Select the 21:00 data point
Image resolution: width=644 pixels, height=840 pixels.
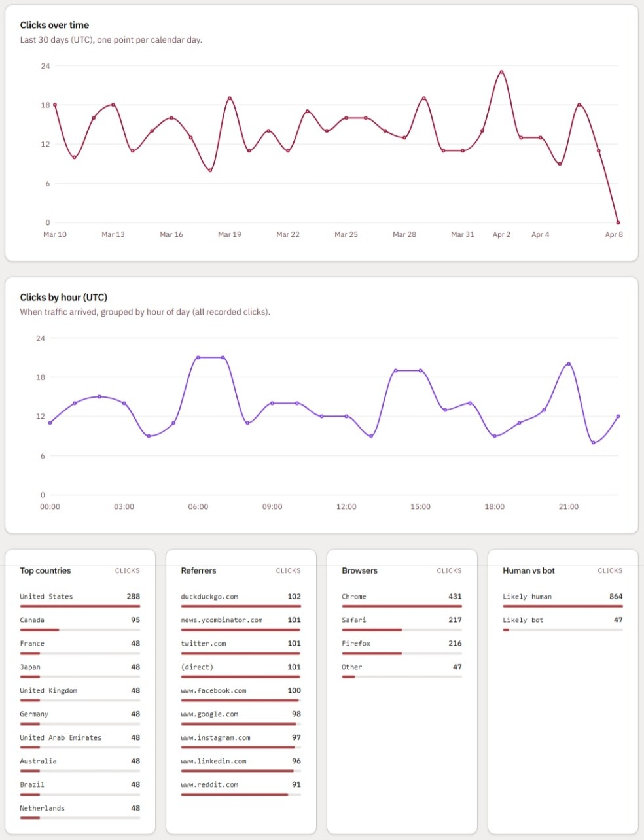click(568, 363)
